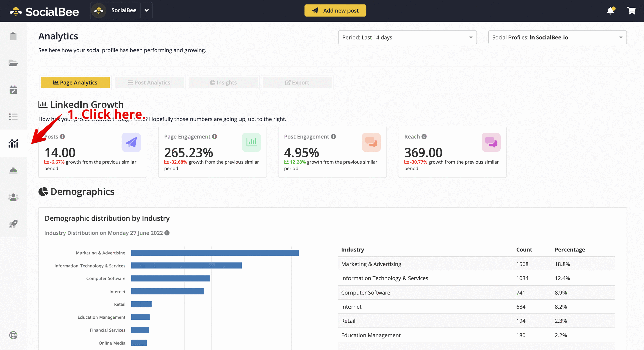Click the Posts paper plane icon
Viewport: 644px width, 350px height.
131,142
